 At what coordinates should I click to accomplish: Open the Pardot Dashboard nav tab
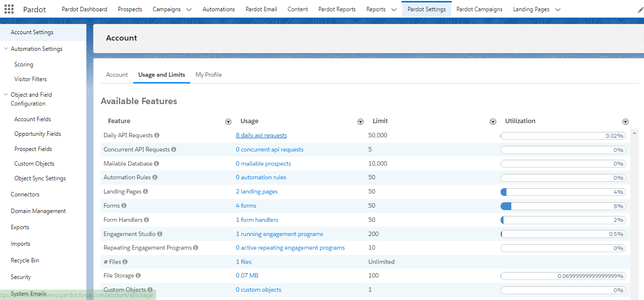point(84,9)
